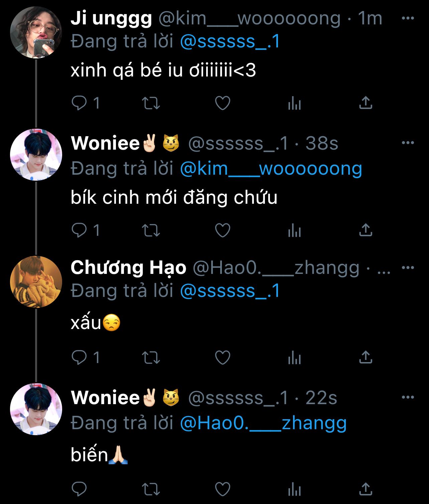Viewport: 429px width, 504px height.
Task: Share Woniee's 38s reply
Action: point(366,230)
